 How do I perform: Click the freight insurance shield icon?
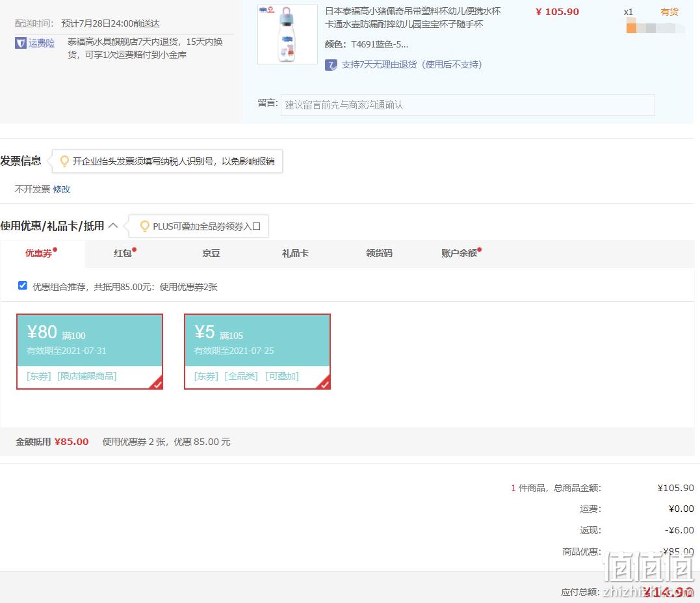pyautogui.click(x=21, y=44)
